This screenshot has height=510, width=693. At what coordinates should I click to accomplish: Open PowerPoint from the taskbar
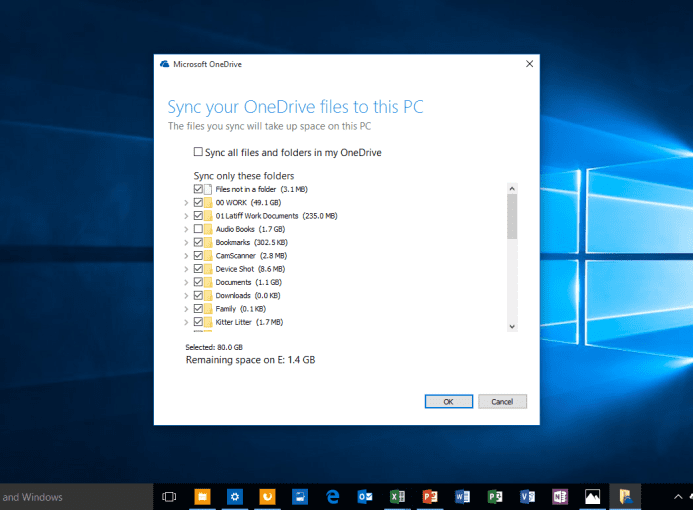(x=429, y=496)
